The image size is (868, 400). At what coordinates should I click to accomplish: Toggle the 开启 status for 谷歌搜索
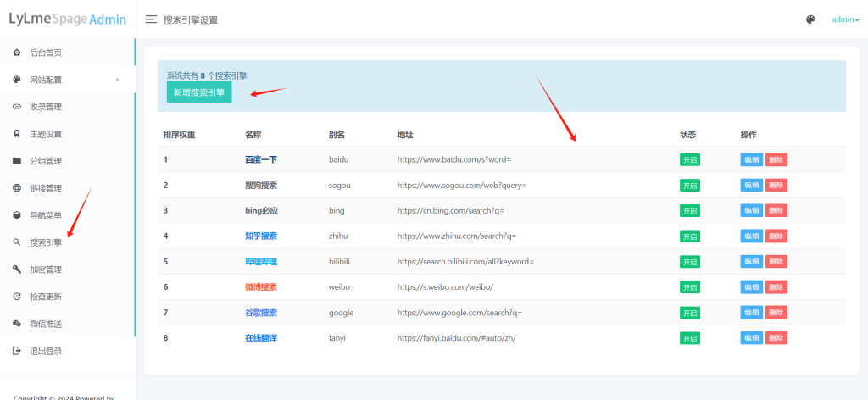coord(689,313)
